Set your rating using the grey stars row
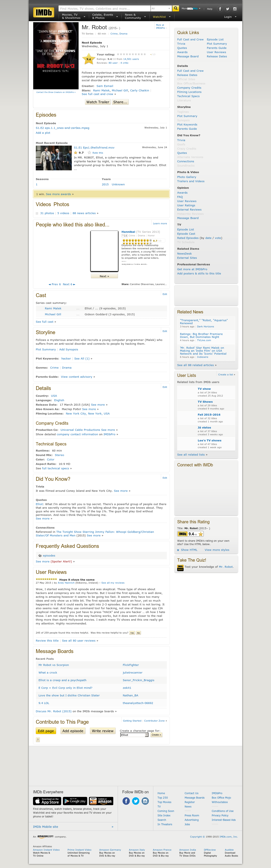271x868 pixels. (x=131, y=54)
